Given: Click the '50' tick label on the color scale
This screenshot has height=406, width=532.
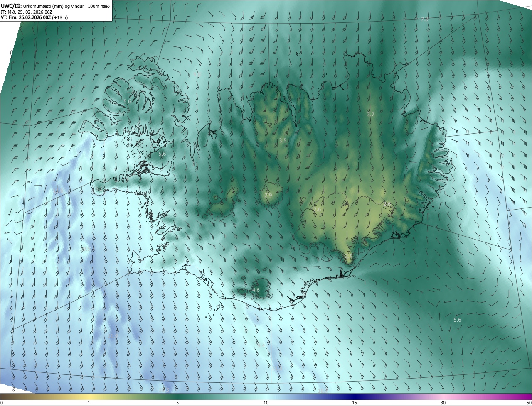Looking at the screenshot, I should click(x=528, y=403).
